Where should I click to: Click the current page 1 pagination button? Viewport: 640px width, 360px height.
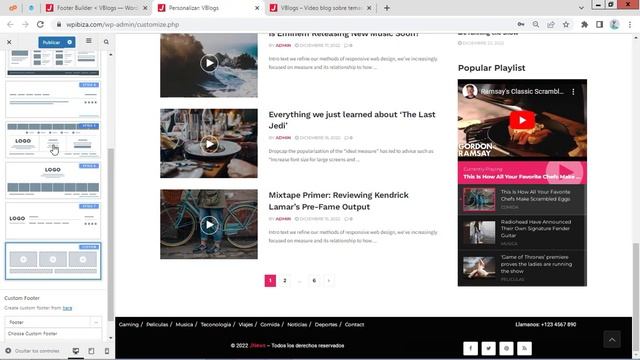point(270,280)
